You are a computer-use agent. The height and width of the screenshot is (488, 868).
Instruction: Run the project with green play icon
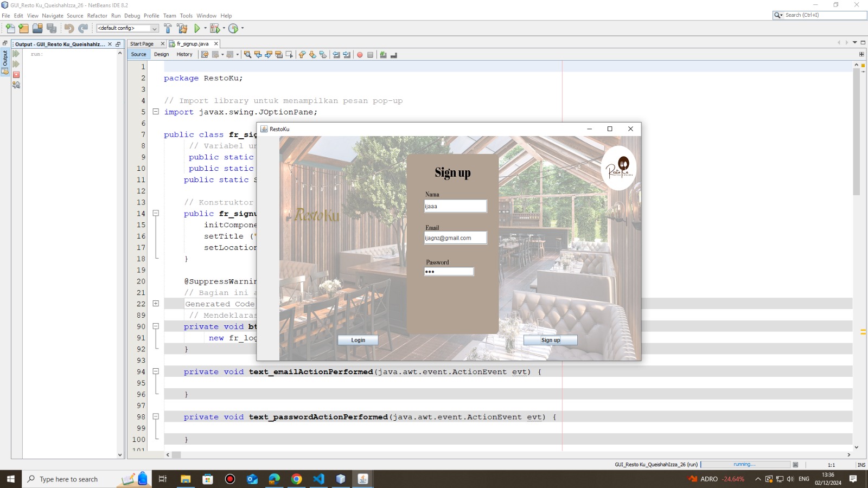click(x=197, y=28)
